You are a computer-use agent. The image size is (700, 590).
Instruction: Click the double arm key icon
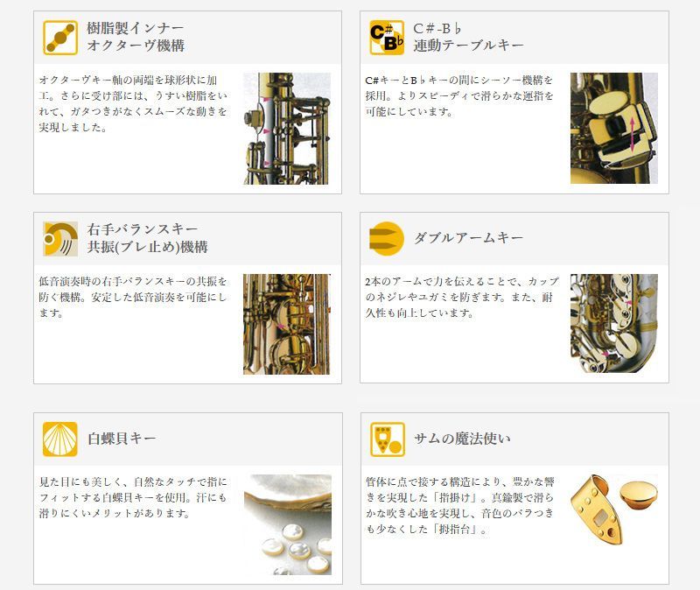coord(387,238)
